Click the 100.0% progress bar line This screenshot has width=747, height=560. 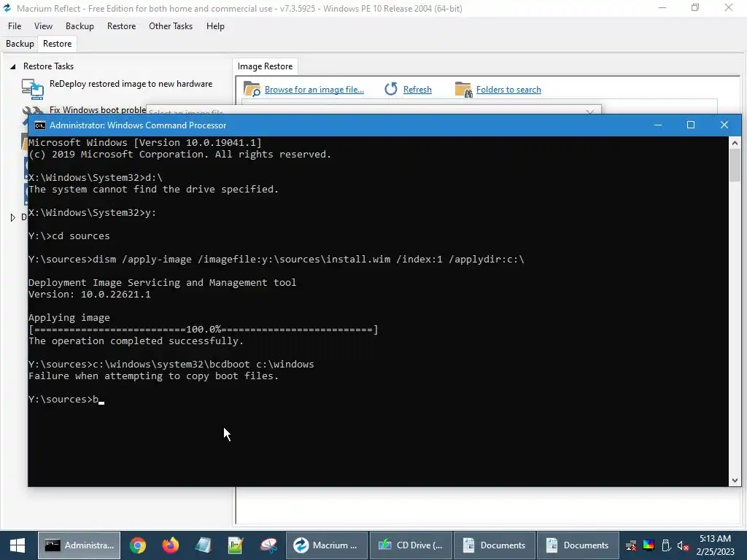click(x=203, y=330)
